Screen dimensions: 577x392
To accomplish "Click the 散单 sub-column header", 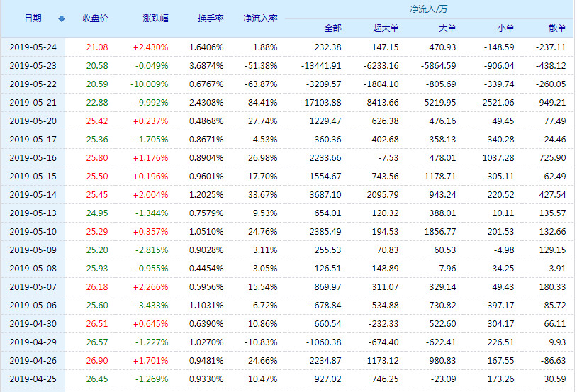I will (557, 28).
